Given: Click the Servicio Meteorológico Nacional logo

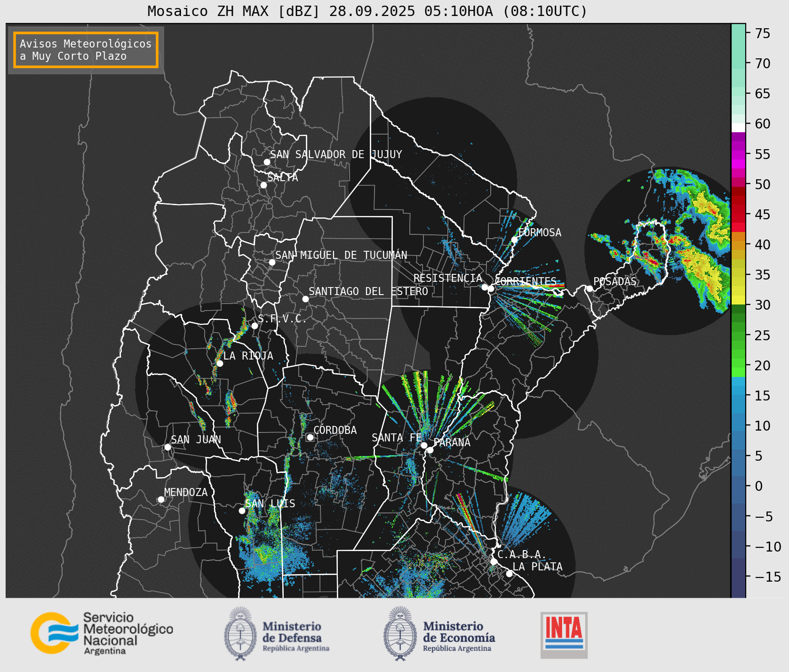Looking at the screenshot, I should (102, 633).
